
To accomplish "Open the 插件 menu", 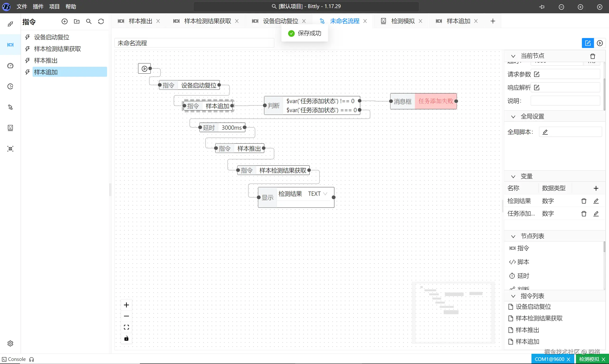I will tap(38, 7).
